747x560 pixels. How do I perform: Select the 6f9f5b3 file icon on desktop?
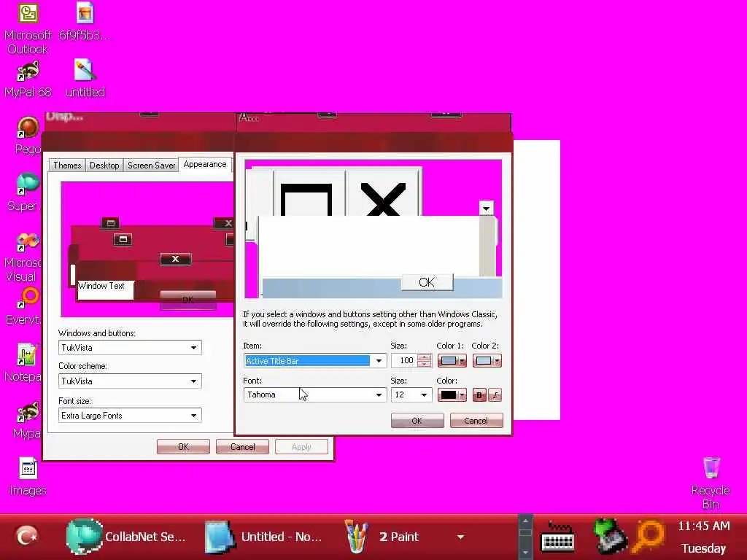pyautogui.click(x=85, y=21)
